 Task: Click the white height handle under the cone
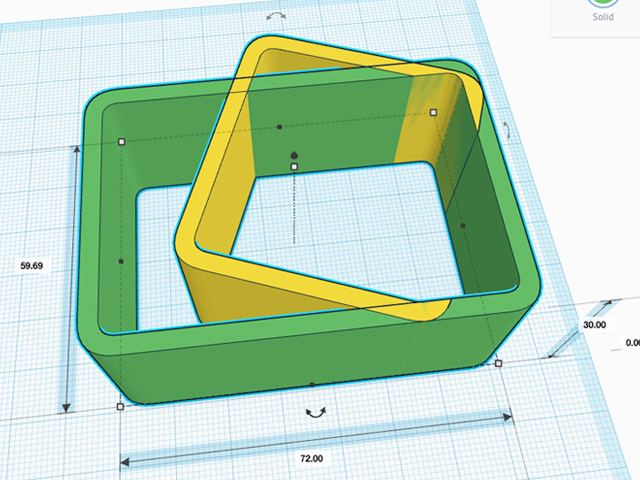(294, 167)
